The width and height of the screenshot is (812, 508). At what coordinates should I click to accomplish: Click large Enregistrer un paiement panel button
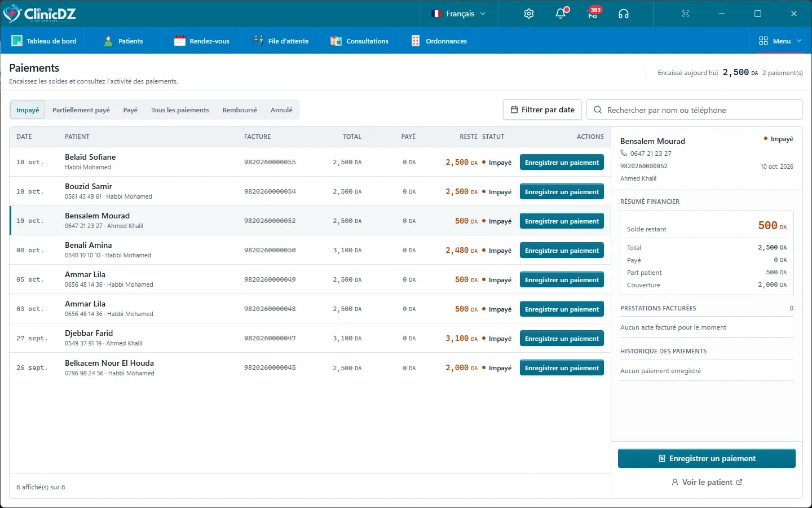707,458
